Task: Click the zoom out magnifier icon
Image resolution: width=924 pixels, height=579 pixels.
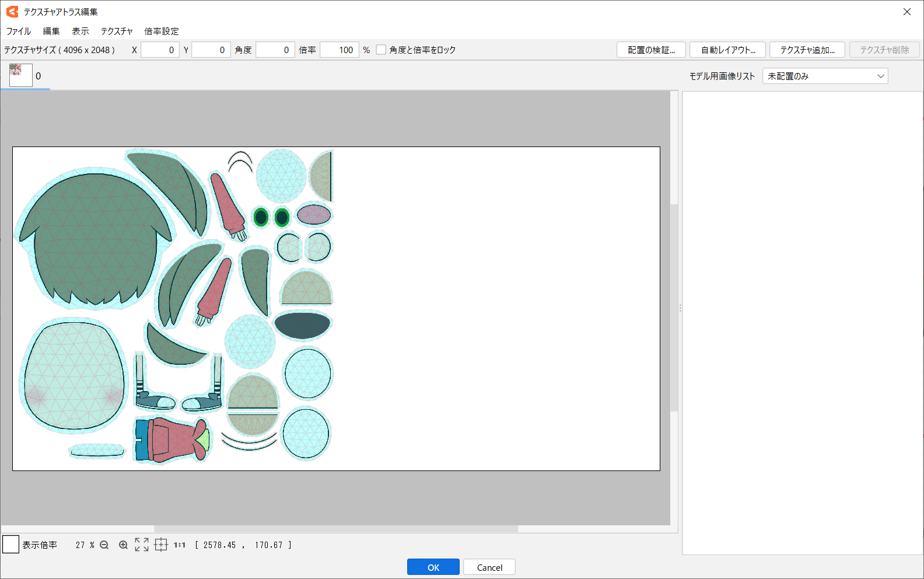Action: tap(104, 545)
